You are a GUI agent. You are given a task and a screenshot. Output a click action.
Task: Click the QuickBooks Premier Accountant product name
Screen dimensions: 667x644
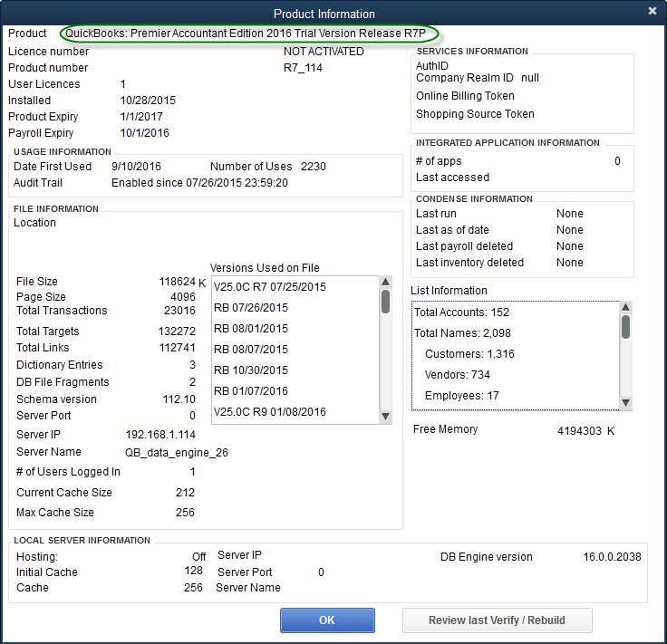pyautogui.click(x=246, y=34)
